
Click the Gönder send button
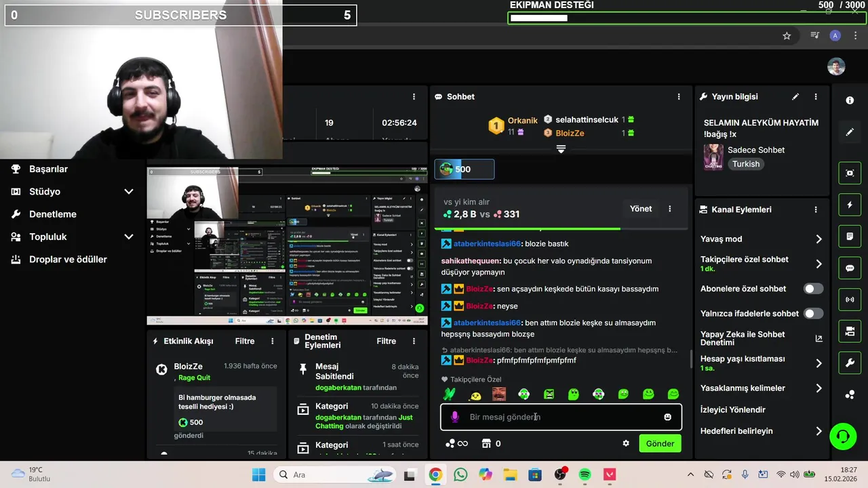coord(660,444)
